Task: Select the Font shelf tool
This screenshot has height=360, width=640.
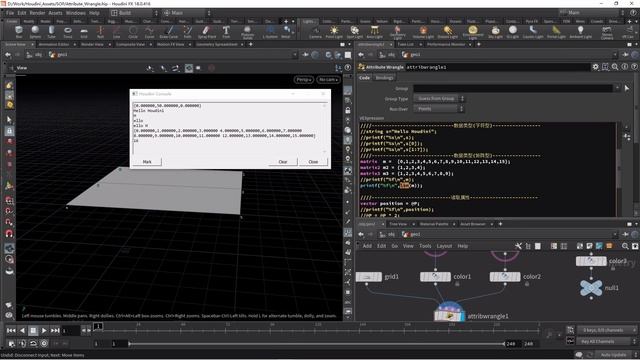Action: (226, 31)
